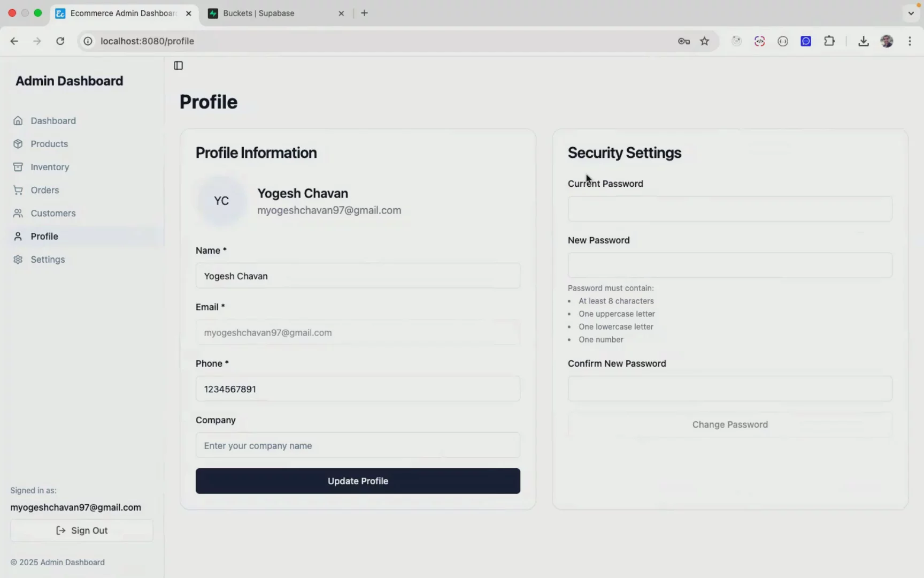Toggle the sidebar collapse icon
Viewport: 924px width, 578px height.
tap(178, 65)
